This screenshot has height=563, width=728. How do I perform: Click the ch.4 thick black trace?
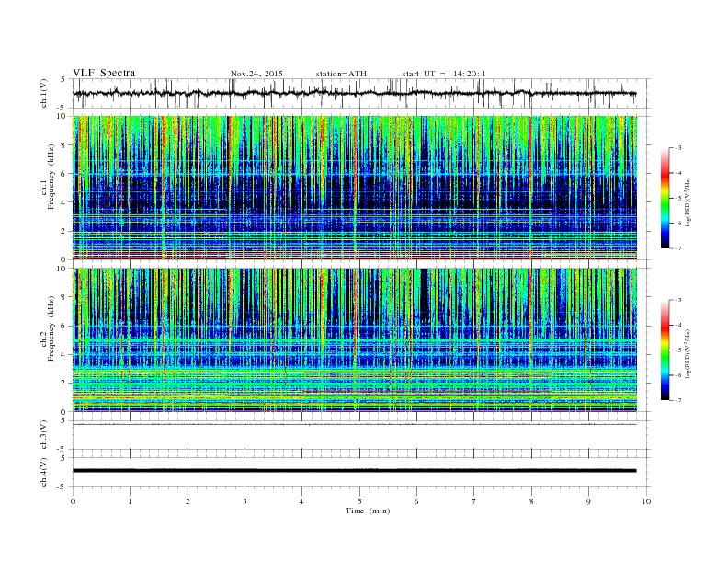coord(355,471)
